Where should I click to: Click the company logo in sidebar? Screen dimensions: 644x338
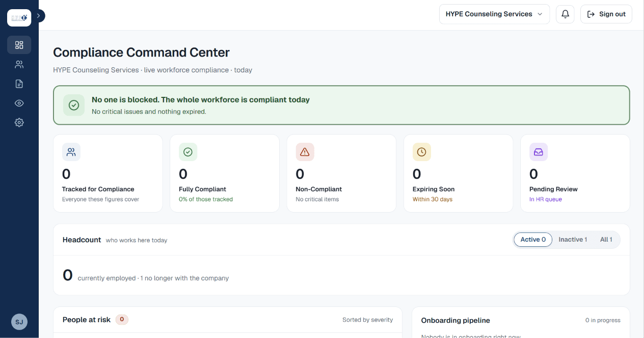click(19, 17)
